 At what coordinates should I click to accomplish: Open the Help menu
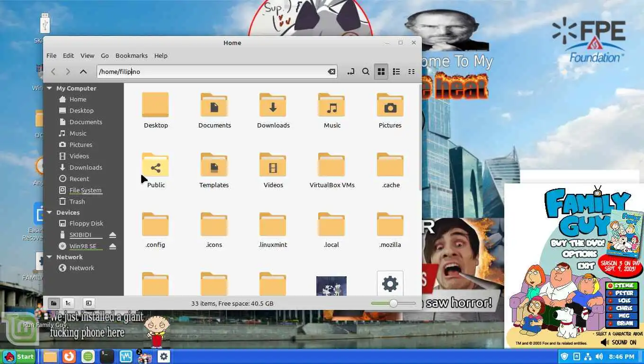click(161, 55)
